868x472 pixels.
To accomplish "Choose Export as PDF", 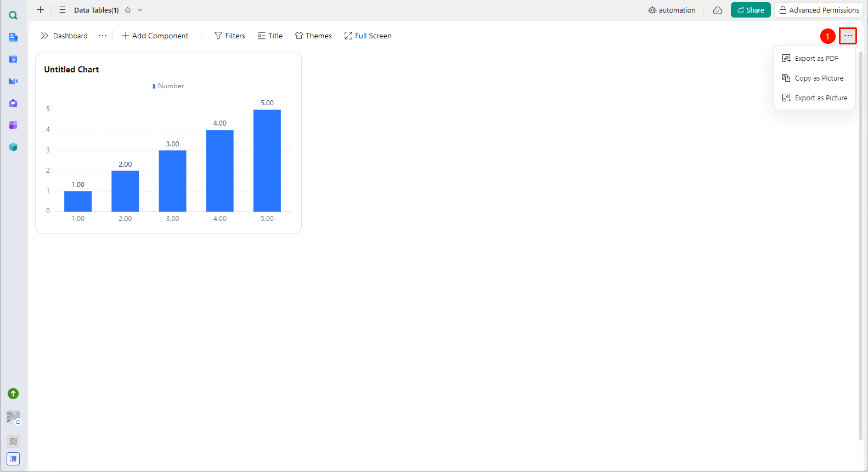I will (x=815, y=58).
